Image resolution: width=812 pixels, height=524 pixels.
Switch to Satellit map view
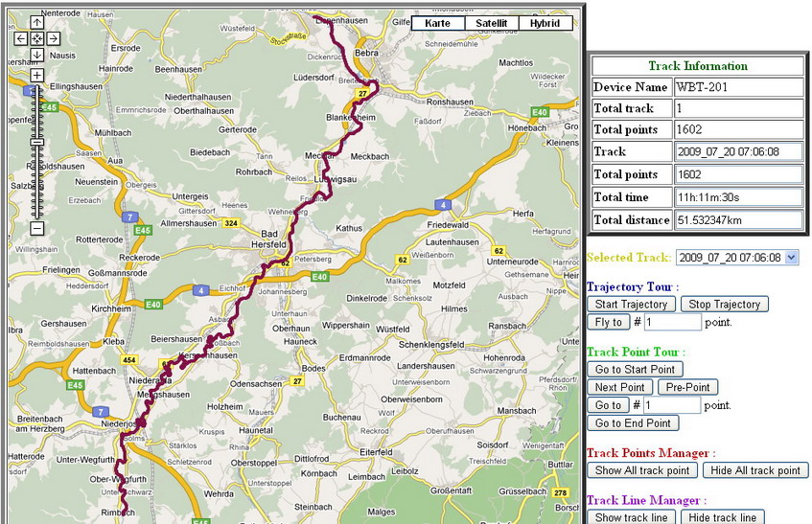(x=491, y=23)
